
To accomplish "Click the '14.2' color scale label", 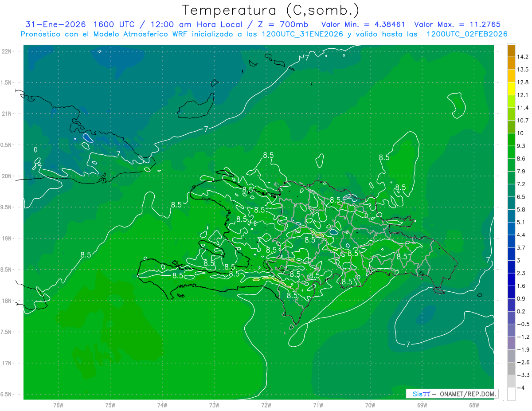I will click(524, 57).
